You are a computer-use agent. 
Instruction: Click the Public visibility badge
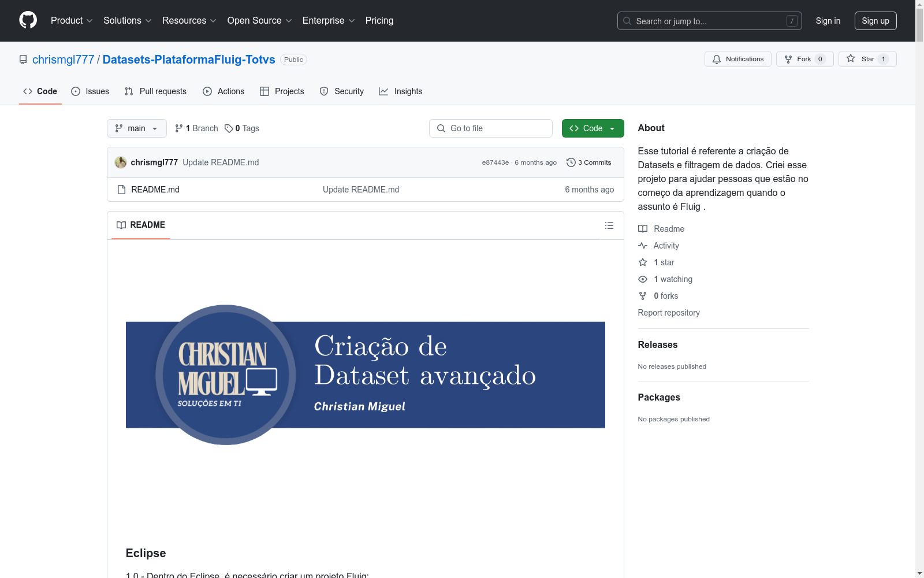[293, 60]
